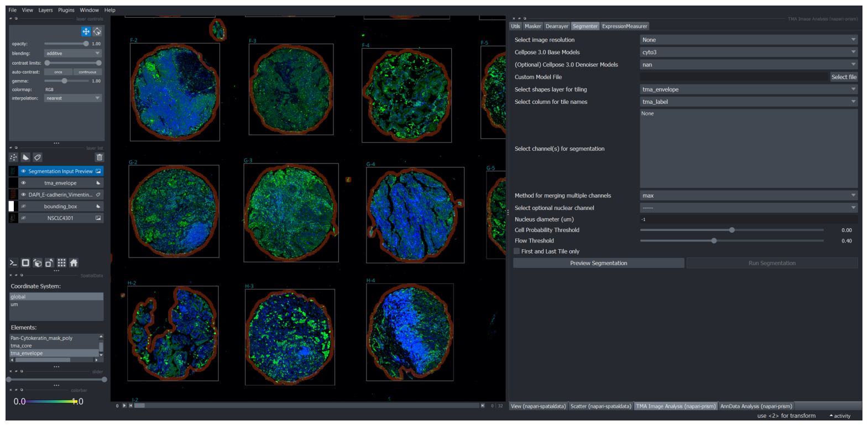Click the shapes-type icon on tma_envelope layer
The image size is (868, 426).
coord(98,183)
